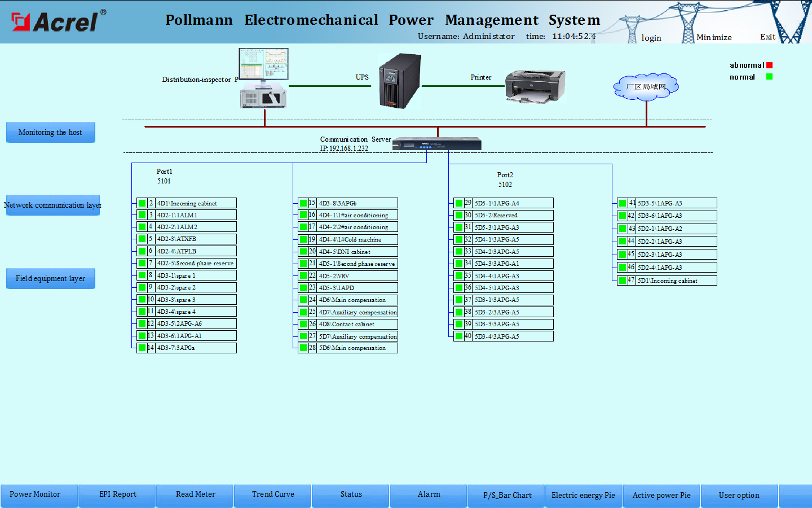The height and width of the screenshot is (508, 812).
Task: Click the LAN cloud network icon
Action: tap(646, 87)
